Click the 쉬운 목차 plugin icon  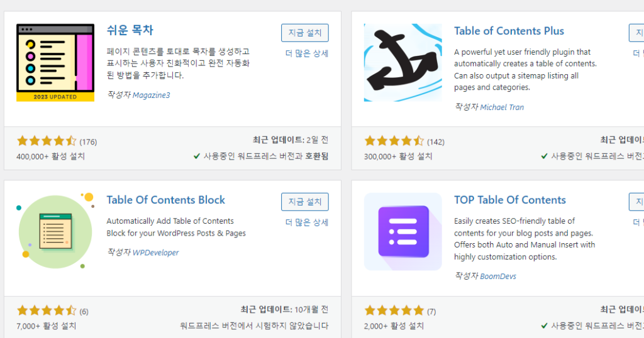[55, 62]
